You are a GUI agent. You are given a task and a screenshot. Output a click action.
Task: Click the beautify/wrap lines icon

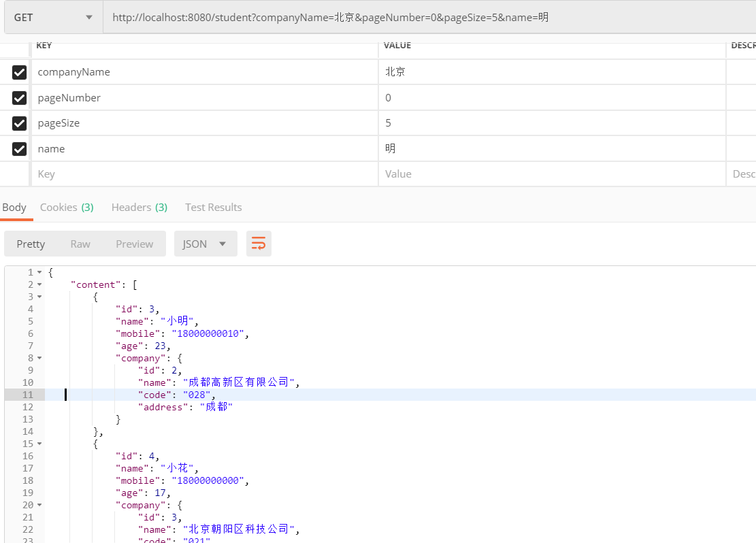[x=259, y=244]
